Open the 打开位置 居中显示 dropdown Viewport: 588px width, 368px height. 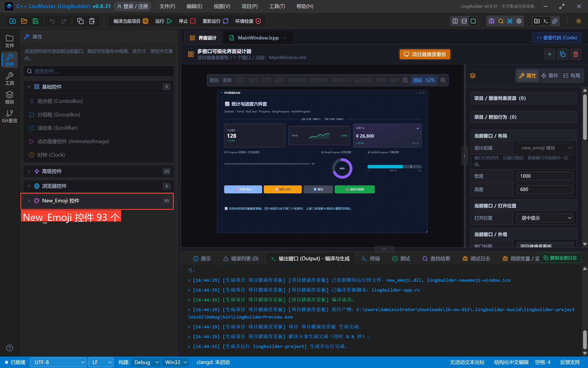click(x=545, y=218)
